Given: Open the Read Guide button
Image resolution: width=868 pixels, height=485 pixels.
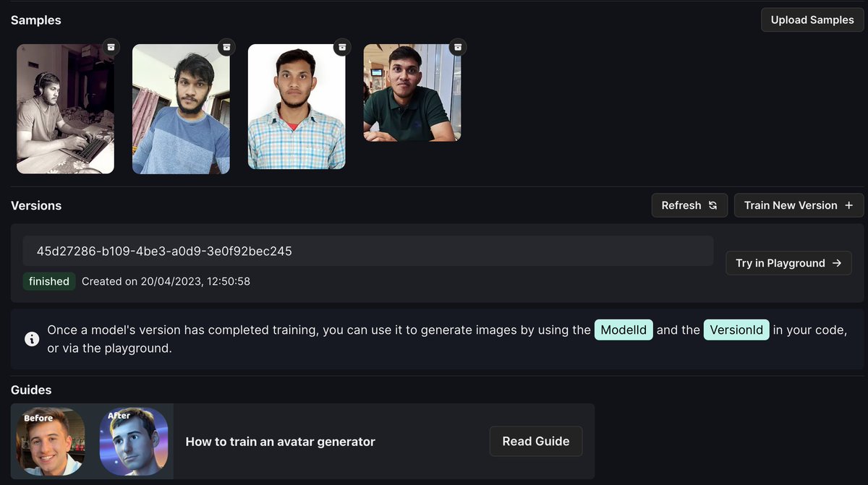Looking at the screenshot, I should [x=536, y=441].
